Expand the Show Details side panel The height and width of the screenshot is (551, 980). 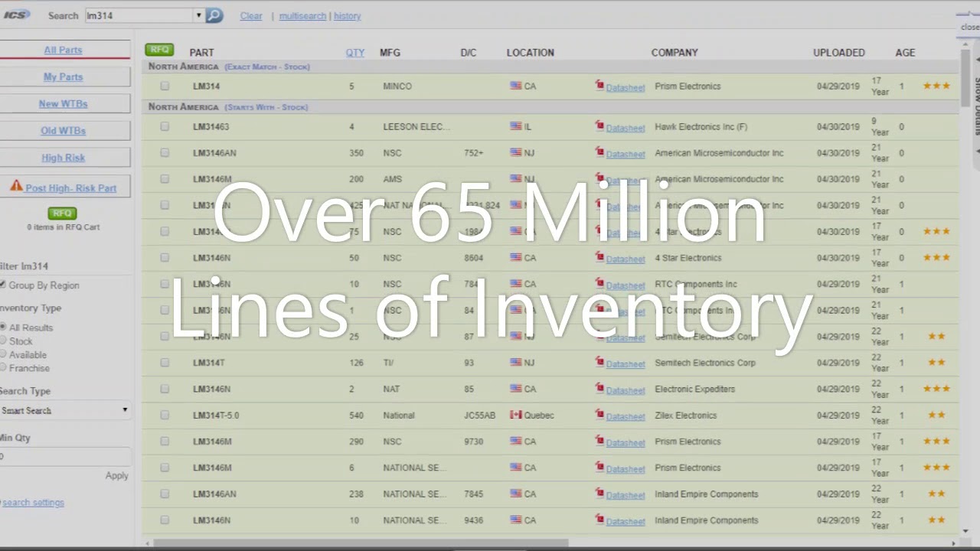point(977,107)
